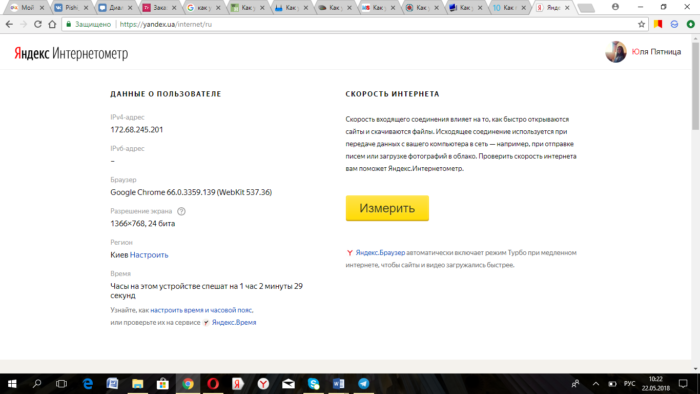Open Microsoft Store from the taskbar
This screenshot has width=700, height=394.
click(163, 384)
